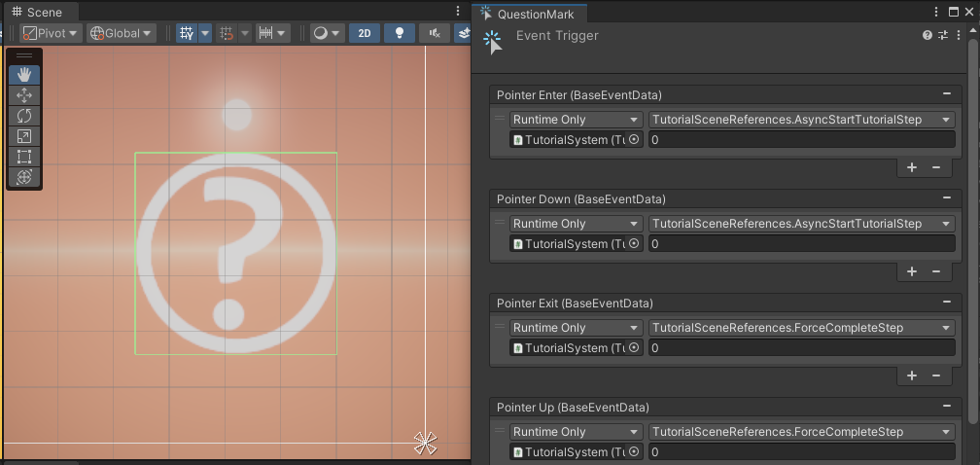The height and width of the screenshot is (465, 980).
Task: Select the Rect tool
Action: [x=24, y=157]
